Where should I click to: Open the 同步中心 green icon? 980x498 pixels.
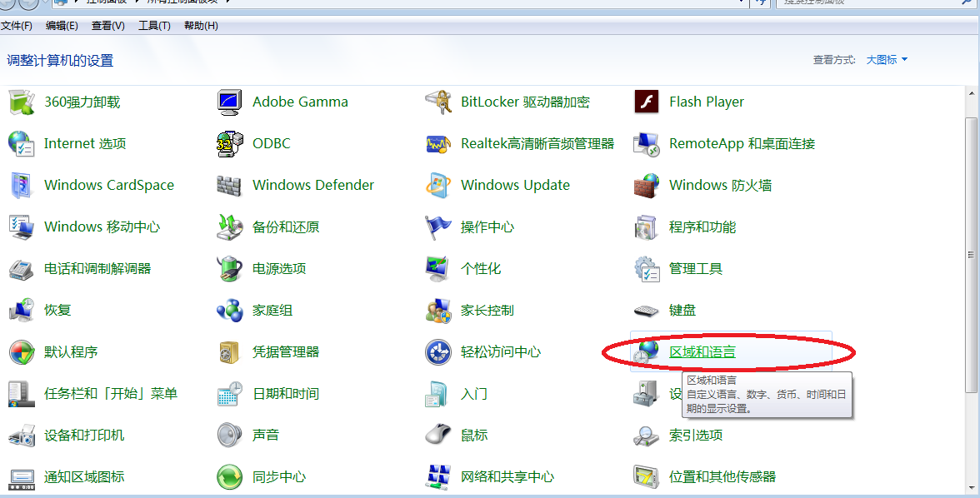(x=229, y=477)
